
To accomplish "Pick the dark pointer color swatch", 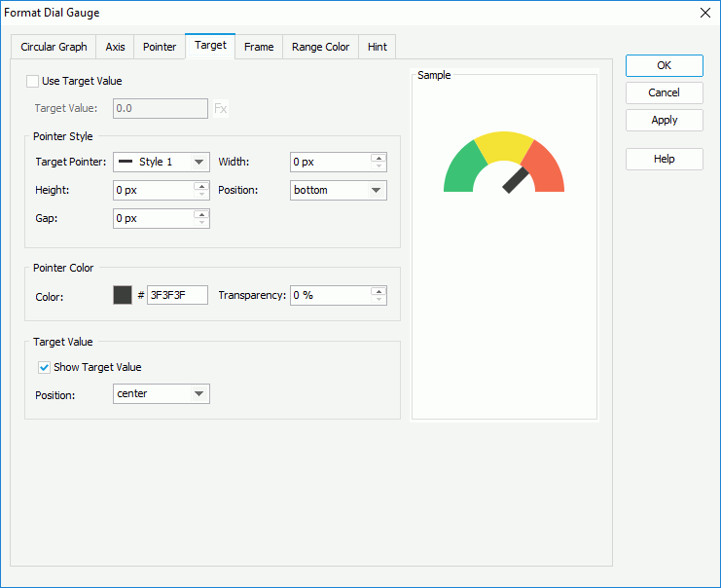I will [123, 295].
